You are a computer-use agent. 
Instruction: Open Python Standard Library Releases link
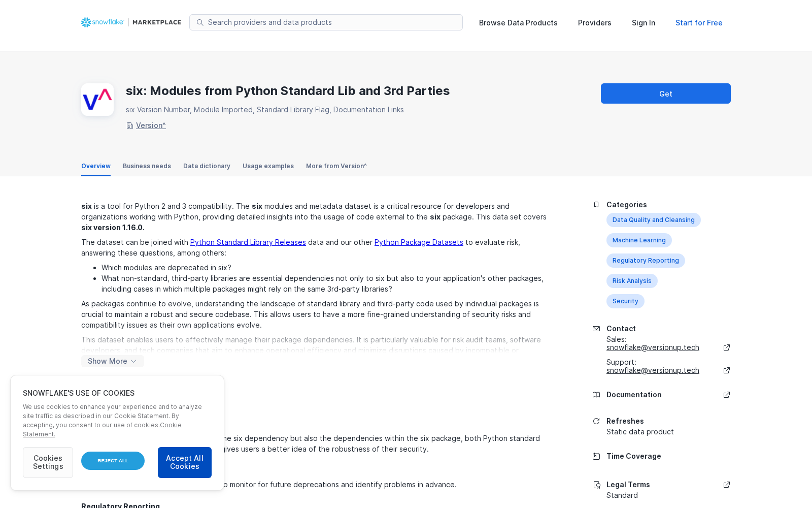pyautogui.click(x=248, y=242)
